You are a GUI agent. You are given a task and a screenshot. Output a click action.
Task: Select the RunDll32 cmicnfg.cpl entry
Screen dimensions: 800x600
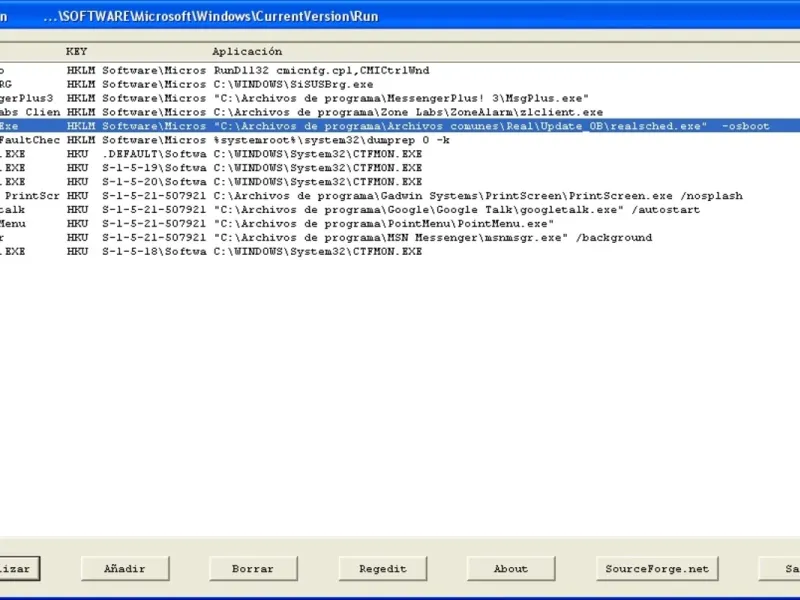point(400,70)
